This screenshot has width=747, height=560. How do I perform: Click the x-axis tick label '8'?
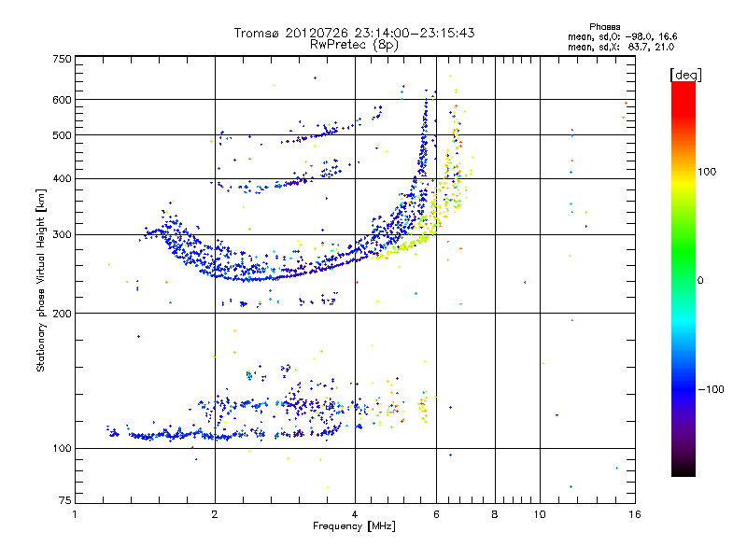point(495,514)
